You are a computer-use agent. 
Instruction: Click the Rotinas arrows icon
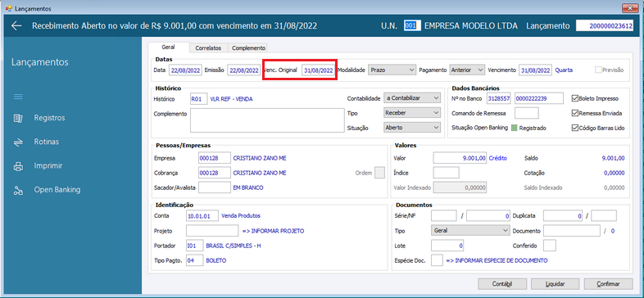point(18,142)
